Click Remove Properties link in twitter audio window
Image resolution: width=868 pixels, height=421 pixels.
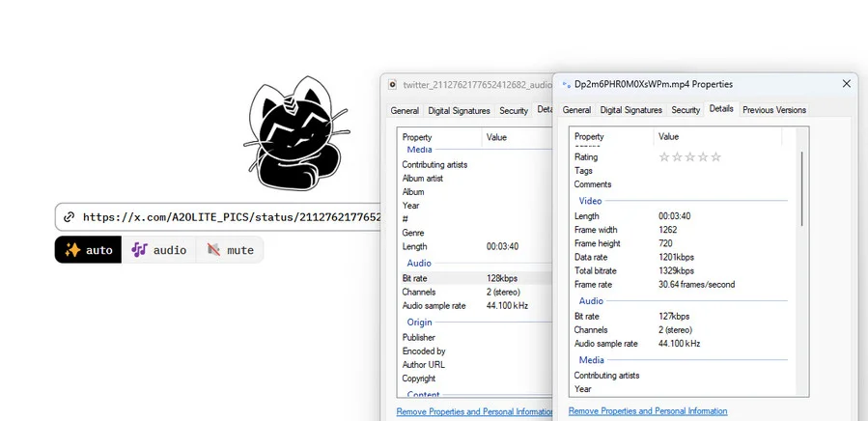pyautogui.click(x=474, y=411)
